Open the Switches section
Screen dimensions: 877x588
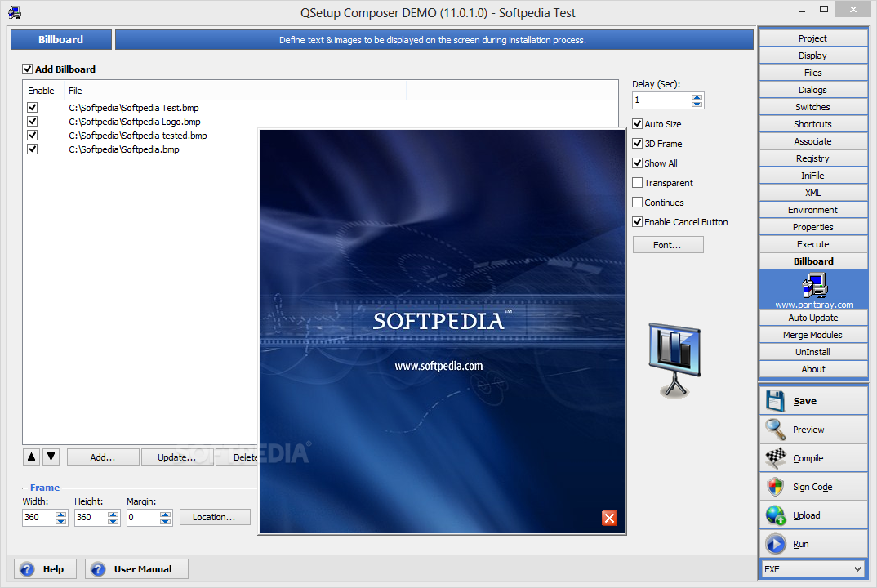[813, 107]
